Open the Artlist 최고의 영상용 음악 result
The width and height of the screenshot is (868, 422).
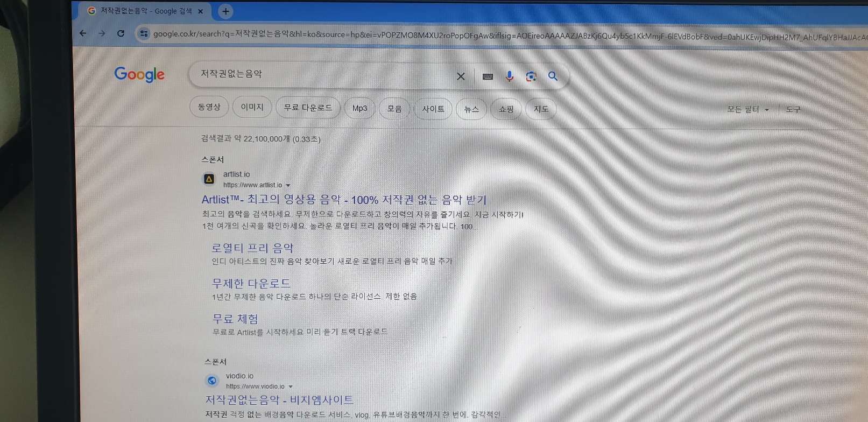pyautogui.click(x=344, y=200)
